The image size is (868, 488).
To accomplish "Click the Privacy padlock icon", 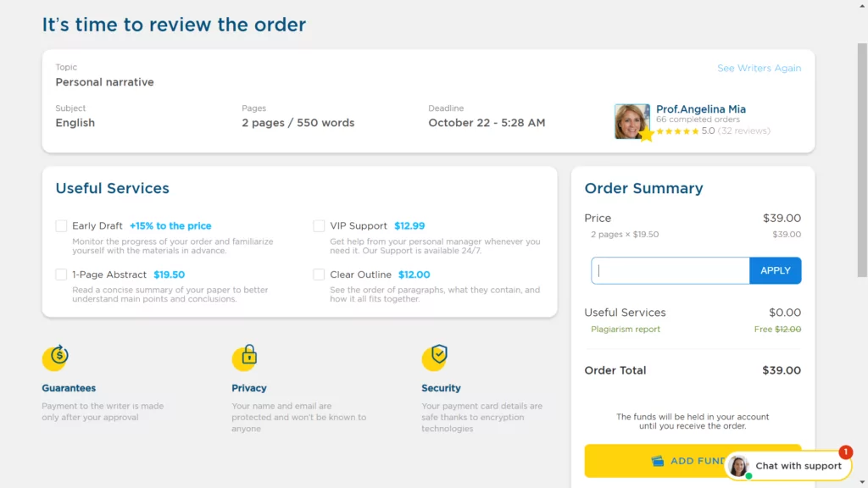I will (245, 357).
